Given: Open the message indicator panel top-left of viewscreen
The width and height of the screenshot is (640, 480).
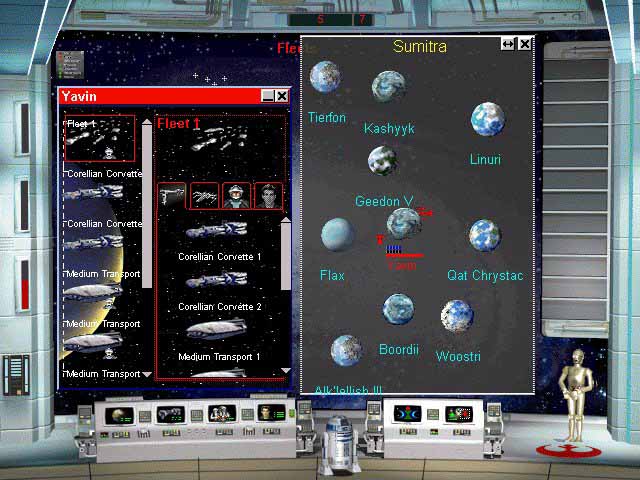Looking at the screenshot, I should [x=70, y=65].
